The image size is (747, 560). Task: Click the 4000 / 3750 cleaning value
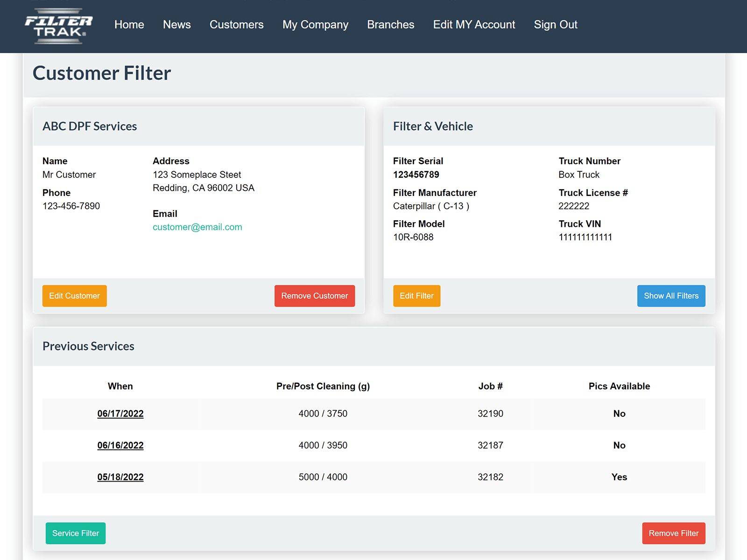pyautogui.click(x=323, y=413)
